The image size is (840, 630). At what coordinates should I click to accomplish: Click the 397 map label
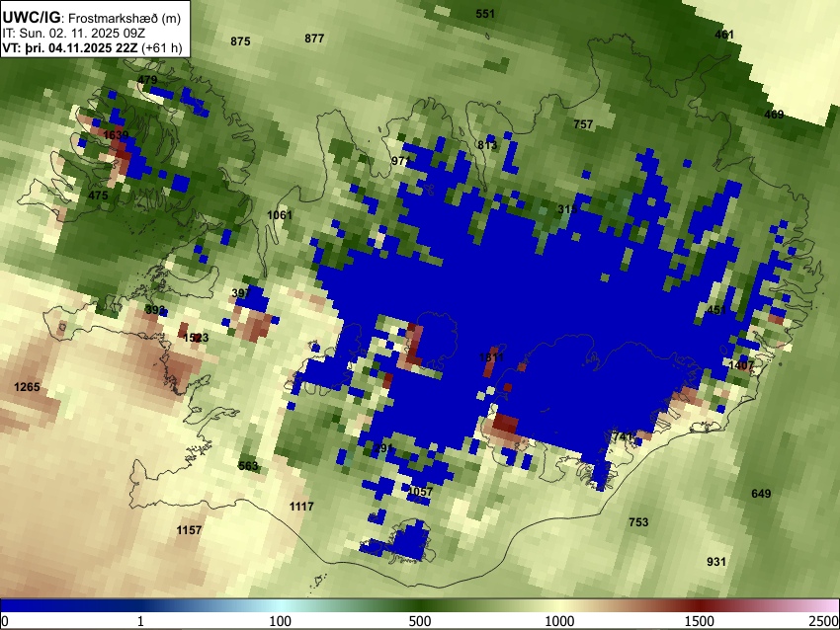[241, 293]
